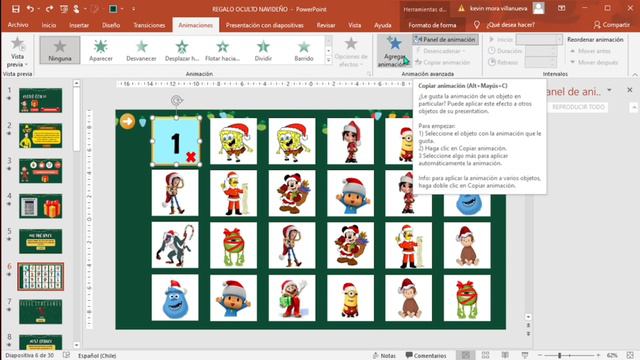
Task: Click the Undo arrow icon
Action: (x=30, y=9)
